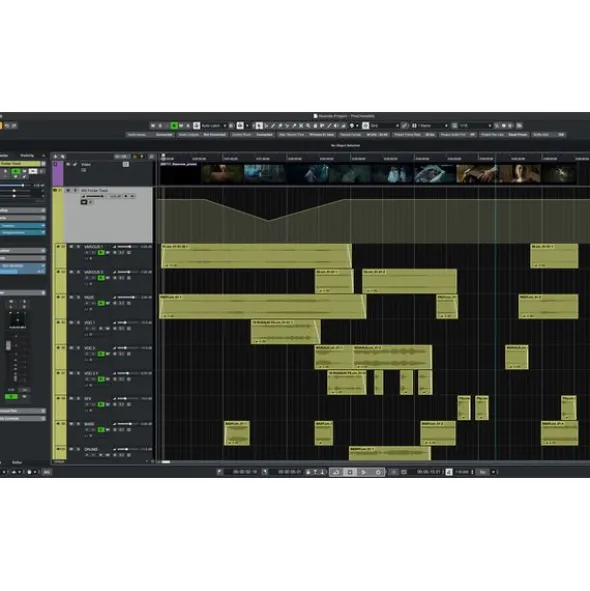The height and width of the screenshot is (591, 590).
Task: Click Buffer Size status field
Action: pos(549,135)
